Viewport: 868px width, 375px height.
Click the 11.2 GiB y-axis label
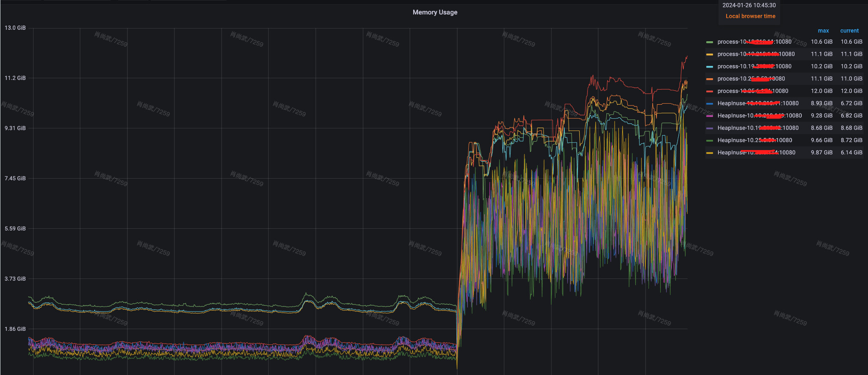click(15, 78)
